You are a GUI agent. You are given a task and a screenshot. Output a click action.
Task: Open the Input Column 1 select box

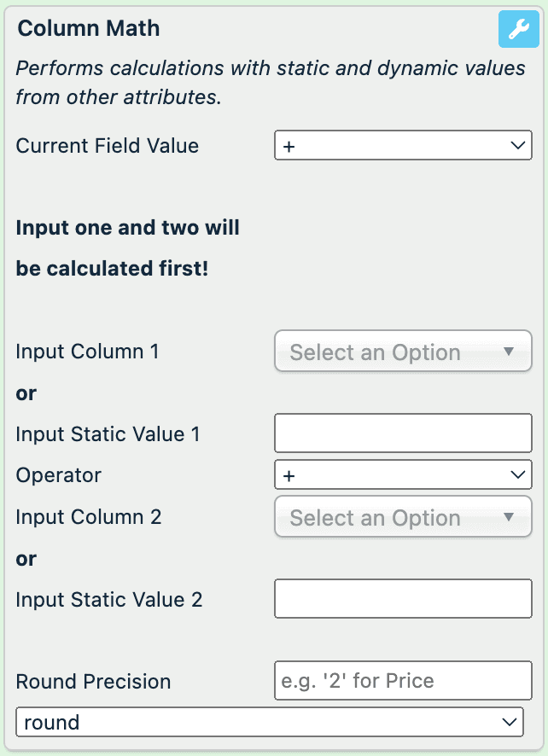[403, 352]
